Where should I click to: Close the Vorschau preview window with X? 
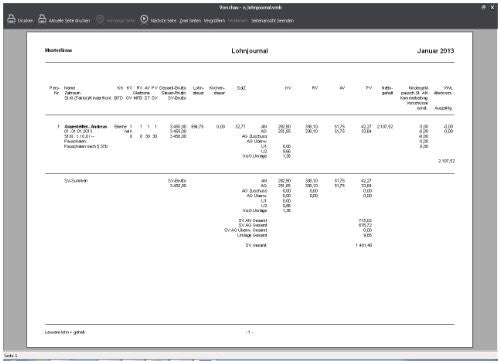(492, 7)
